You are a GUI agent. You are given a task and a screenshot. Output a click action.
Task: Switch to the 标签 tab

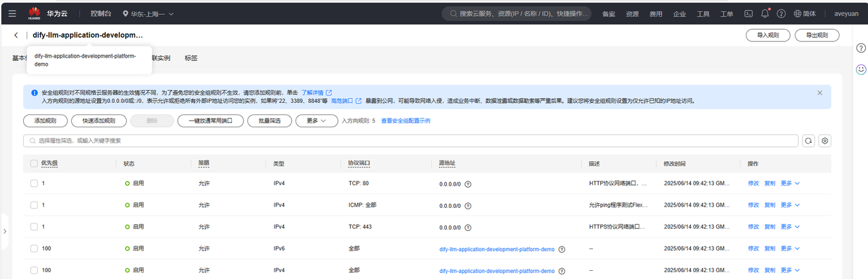tap(191, 58)
